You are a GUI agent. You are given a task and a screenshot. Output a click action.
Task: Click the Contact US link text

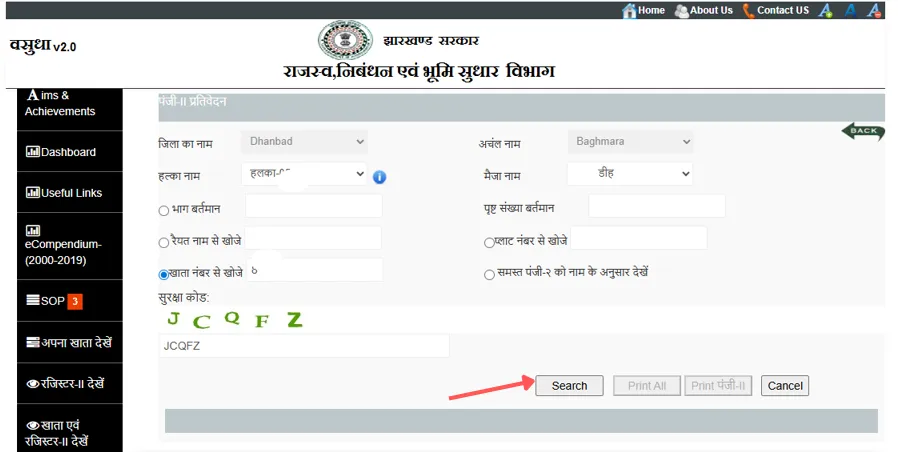(783, 10)
